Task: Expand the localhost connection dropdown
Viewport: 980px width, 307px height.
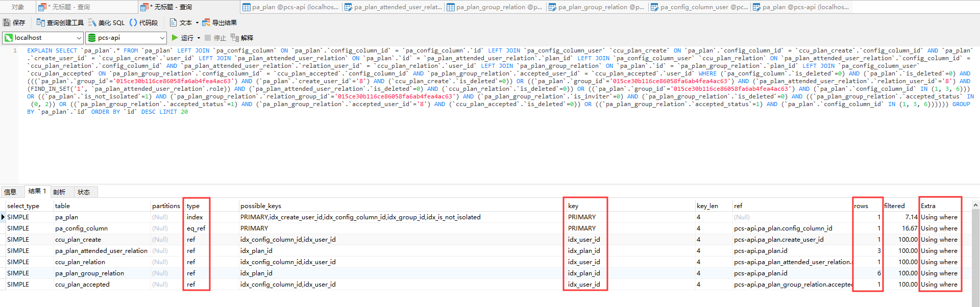Action: pos(79,38)
